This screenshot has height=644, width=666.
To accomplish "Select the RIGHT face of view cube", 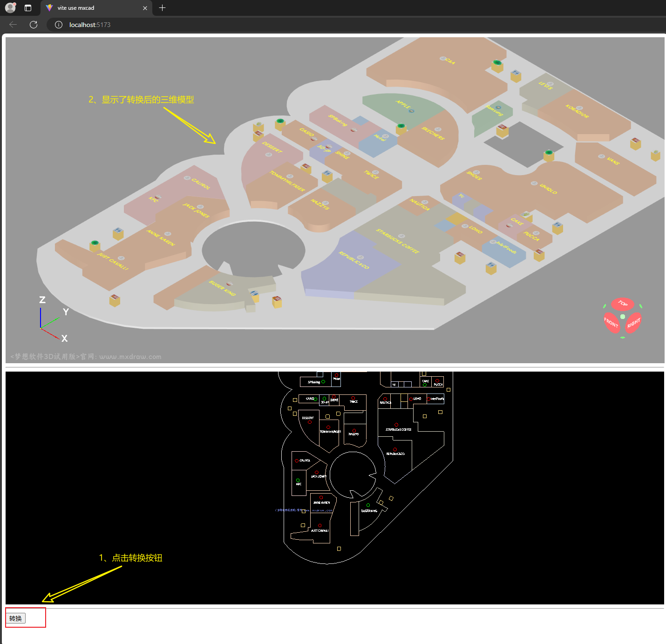I will pyautogui.click(x=633, y=323).
